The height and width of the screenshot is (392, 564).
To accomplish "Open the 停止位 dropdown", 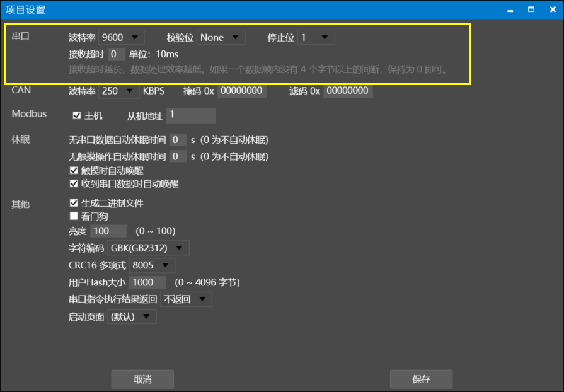I will point(316,38).
